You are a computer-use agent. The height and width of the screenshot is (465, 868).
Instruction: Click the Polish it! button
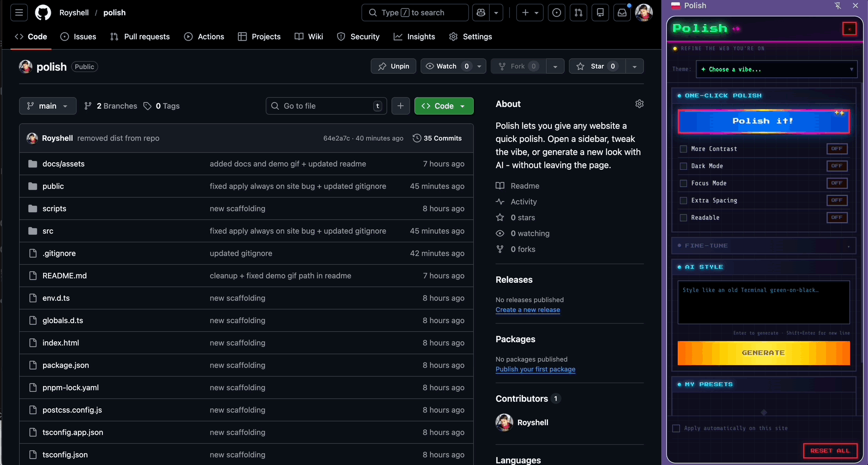763,121
